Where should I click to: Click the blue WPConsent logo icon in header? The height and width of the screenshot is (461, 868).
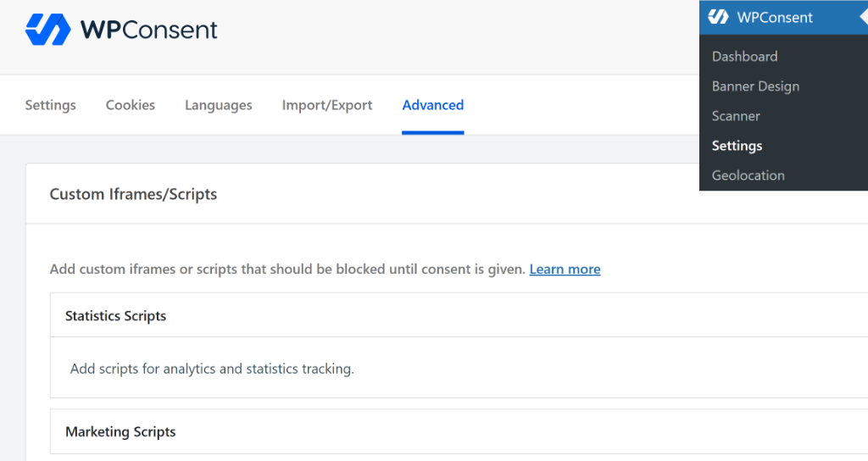47,30
